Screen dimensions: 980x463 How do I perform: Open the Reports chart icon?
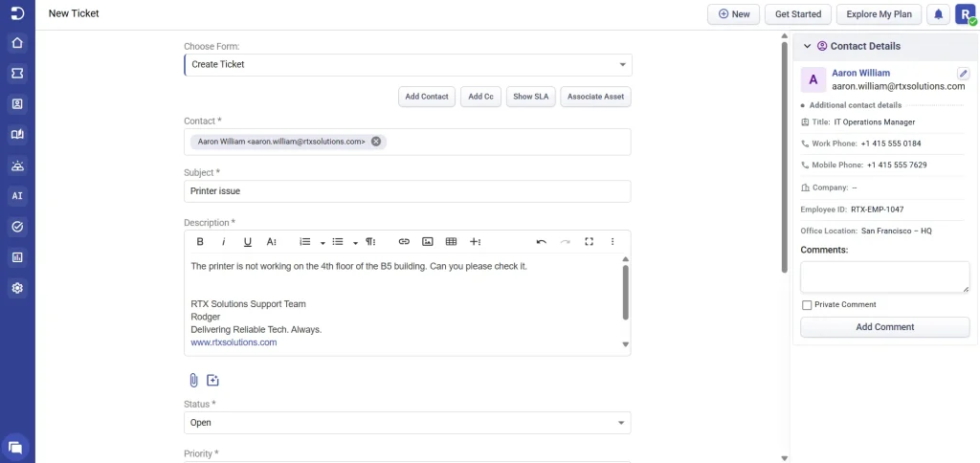[x=17, y=256]
